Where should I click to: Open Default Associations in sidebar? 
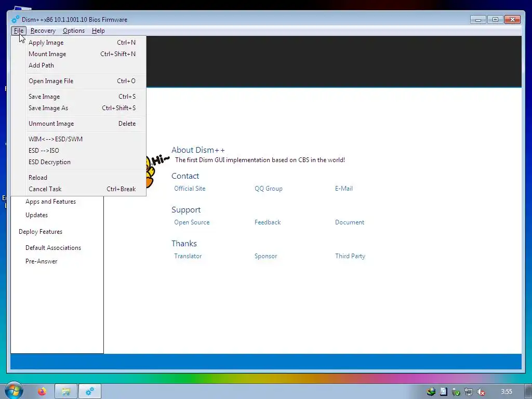click(54, 248)
